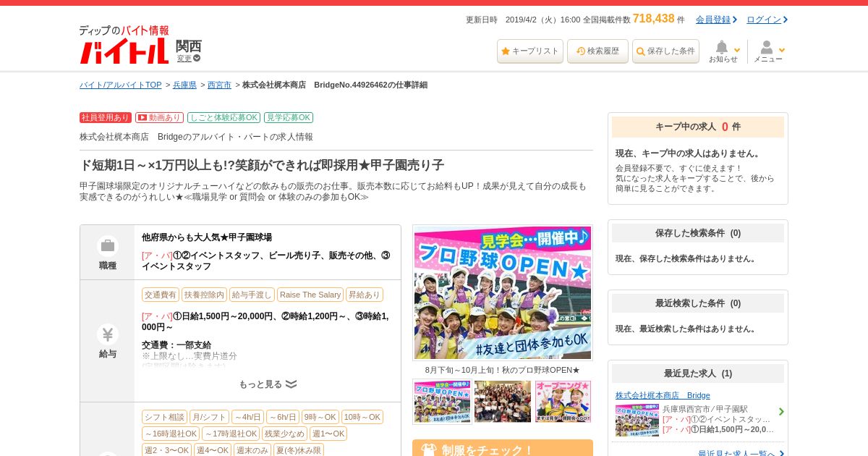This screenshot has width=868, height=456.
Task: Change region via 変更 dropdown
Action: tap(189, 59)
